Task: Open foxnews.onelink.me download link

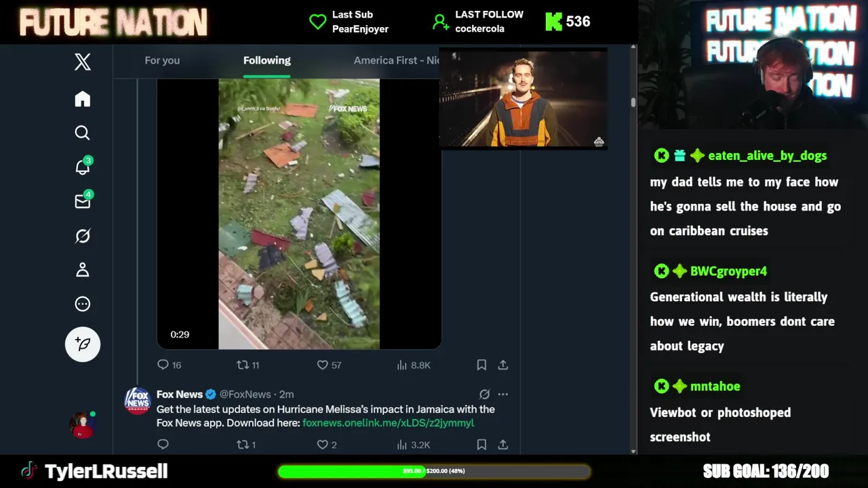Action: 388,423
